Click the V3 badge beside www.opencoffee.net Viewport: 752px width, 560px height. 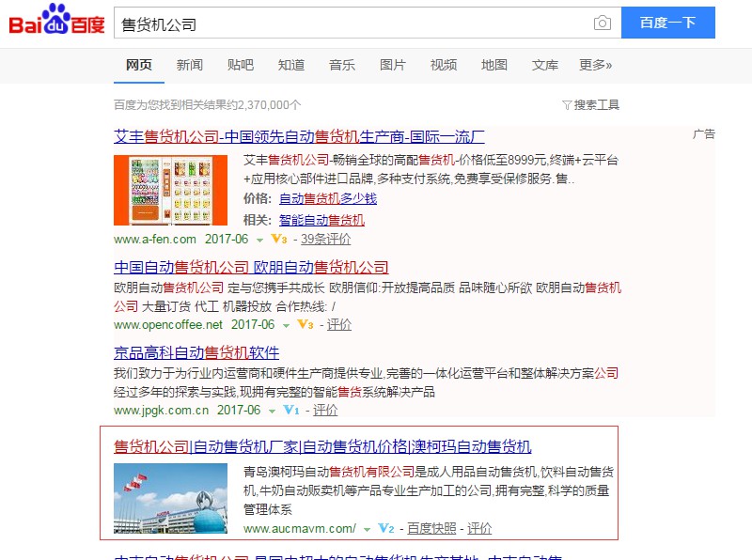(x=305, y=324)
